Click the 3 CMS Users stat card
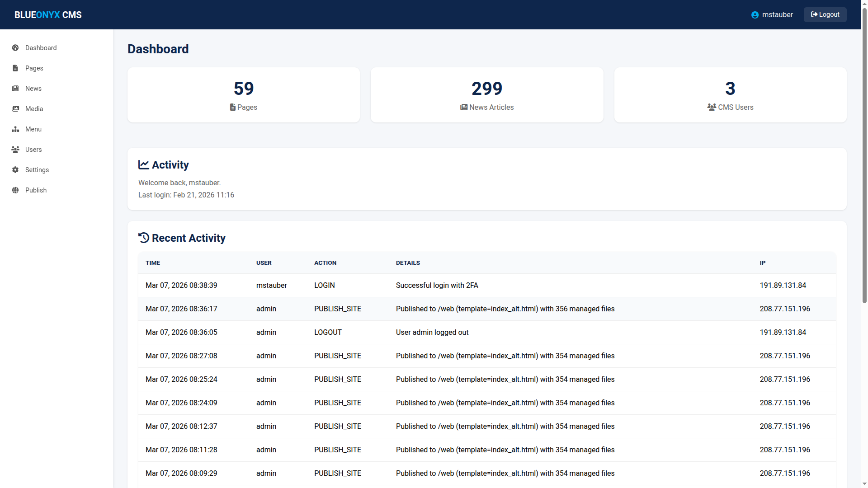 click(x=730, y=95)
